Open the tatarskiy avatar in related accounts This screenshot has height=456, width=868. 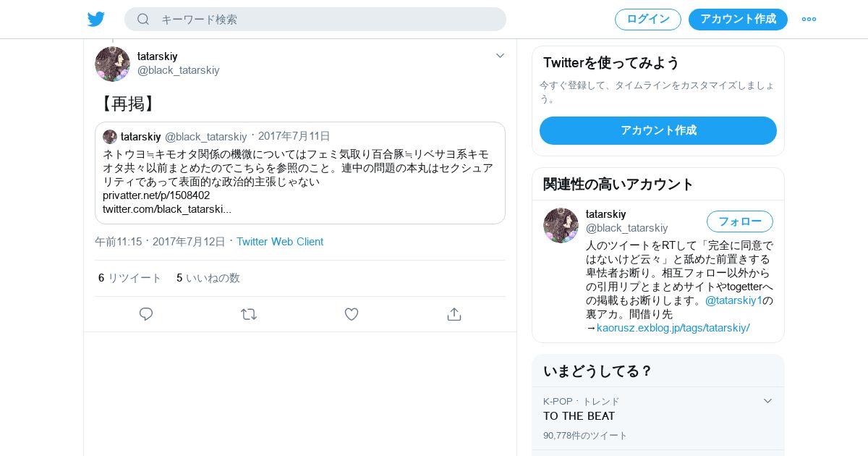[x=561, y=225]
